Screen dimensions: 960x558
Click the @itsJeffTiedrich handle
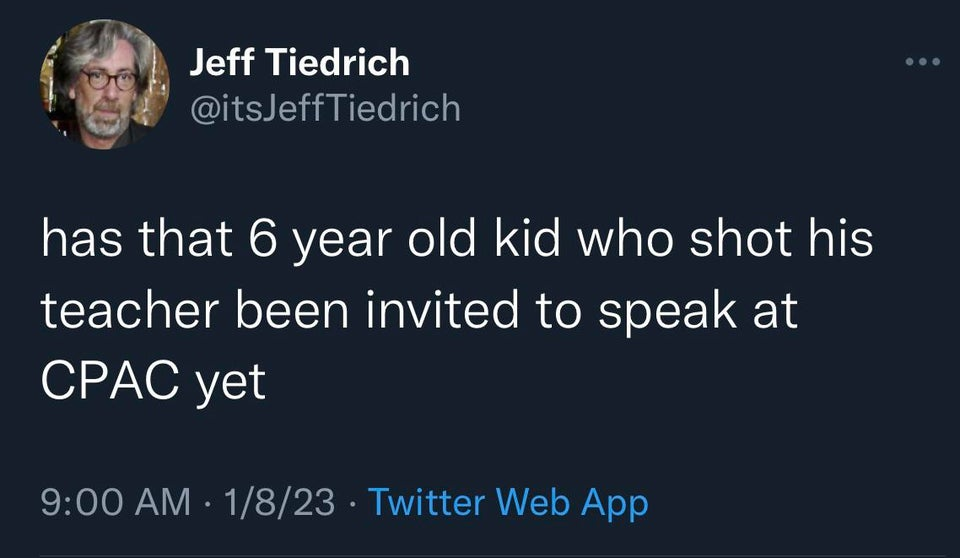(x=325, y=108)
